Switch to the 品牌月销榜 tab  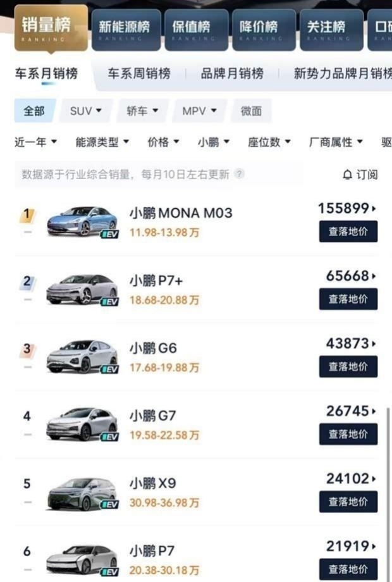click(x=232, y=73)
